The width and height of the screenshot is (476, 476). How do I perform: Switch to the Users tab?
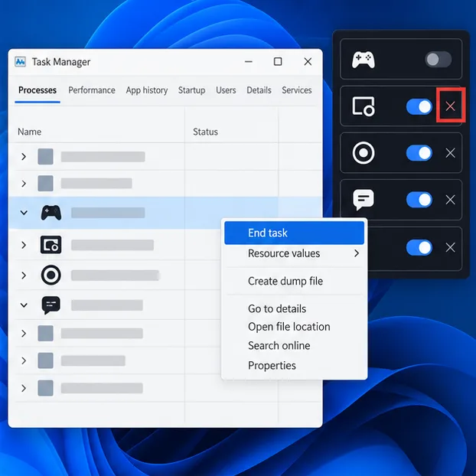pyautogui.click(x=226, y=90)
